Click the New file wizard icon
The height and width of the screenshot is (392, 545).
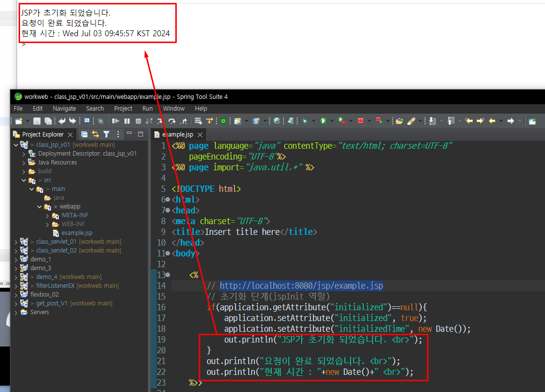pyautogui.click(x=19, y=121)
